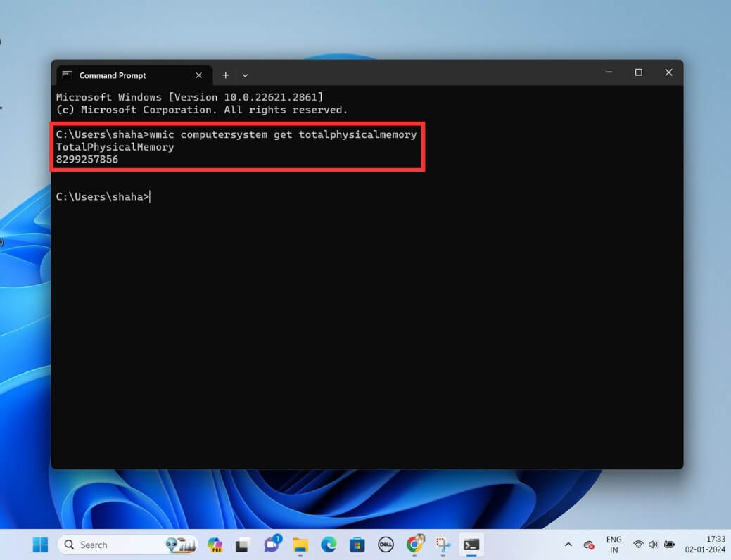Launch Google Chrome from the taskbar

pyautogui.click(x=414, y=545)
